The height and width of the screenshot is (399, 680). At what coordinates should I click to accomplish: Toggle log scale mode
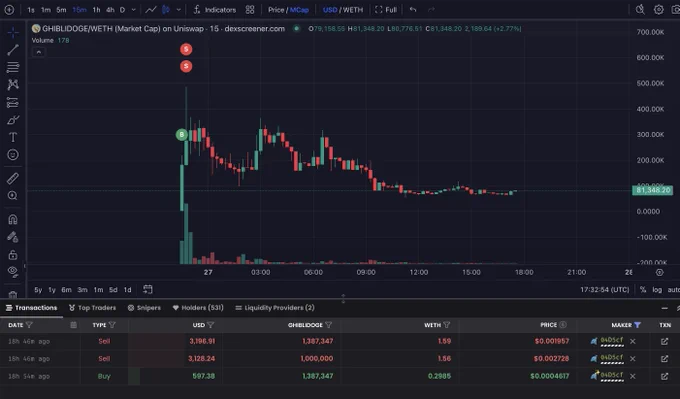tap(657, 290)
